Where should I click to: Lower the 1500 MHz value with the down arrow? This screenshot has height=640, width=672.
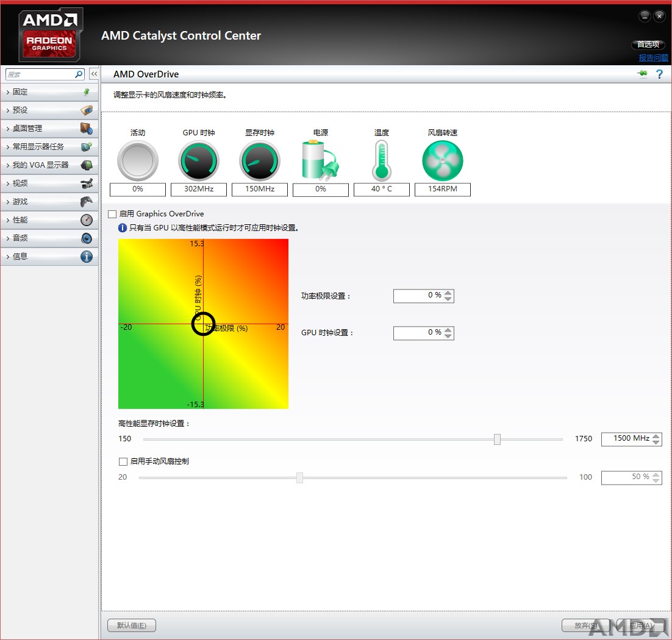(x=656, y=443)
